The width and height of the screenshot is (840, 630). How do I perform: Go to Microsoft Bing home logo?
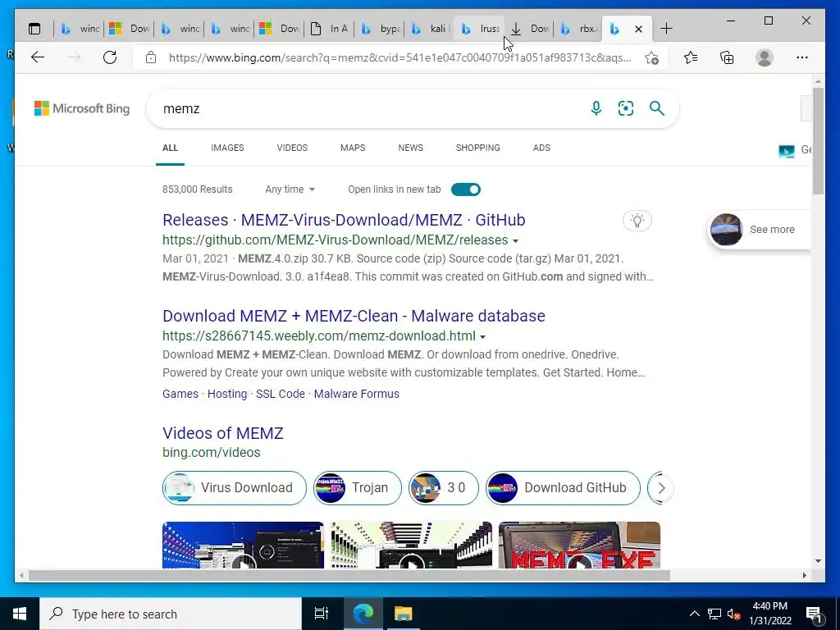tap(82, 108)
